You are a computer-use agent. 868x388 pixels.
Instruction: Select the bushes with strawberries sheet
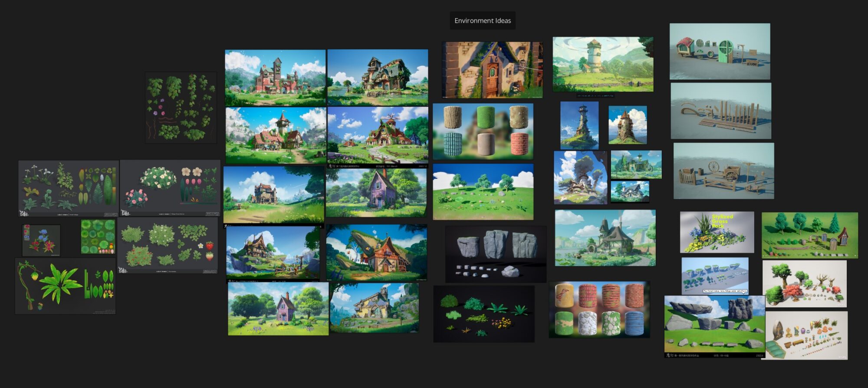[168, 246]
